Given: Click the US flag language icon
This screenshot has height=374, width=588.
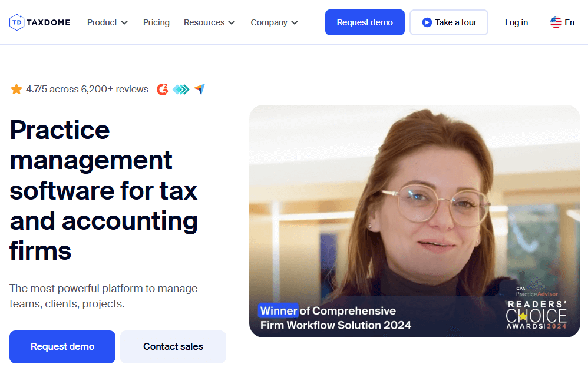Looking at the screenshot, I should [556, 22].
